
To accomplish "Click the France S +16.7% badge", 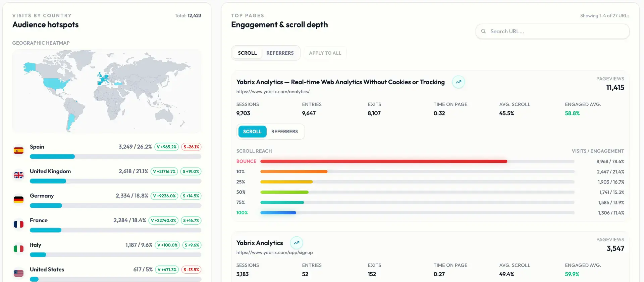I will tap(191, 220).
